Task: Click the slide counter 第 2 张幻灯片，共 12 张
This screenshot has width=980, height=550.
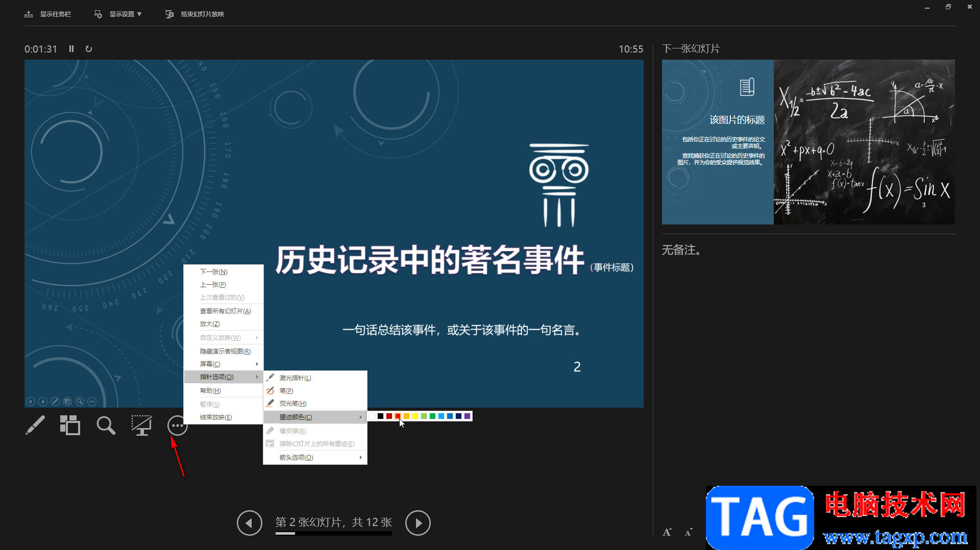Action: click(x=334, y=522)
